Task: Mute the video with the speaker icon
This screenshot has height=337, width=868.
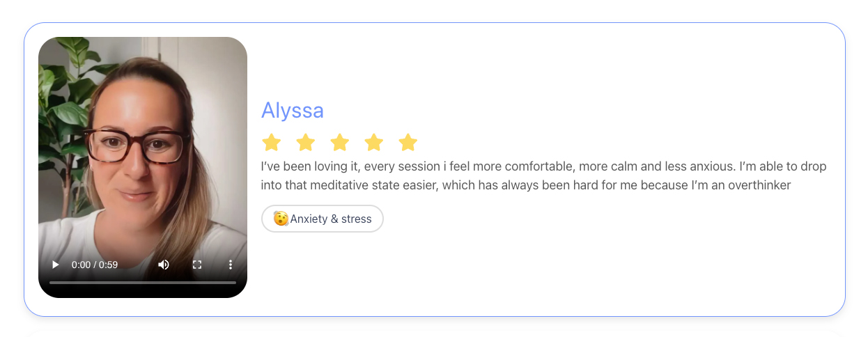Action: pos(164,265)
